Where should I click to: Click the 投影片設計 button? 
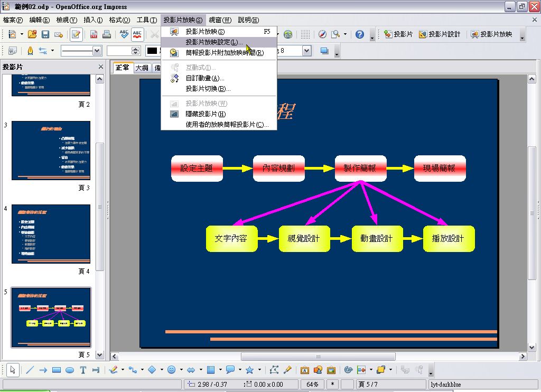pyautogui.click(x=440, y=34)
